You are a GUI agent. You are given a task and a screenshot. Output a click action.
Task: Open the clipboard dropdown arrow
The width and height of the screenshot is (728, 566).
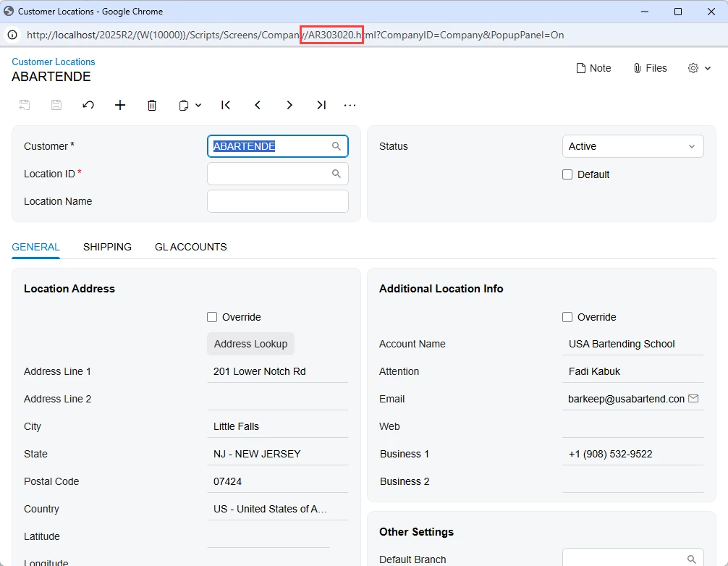point(198,106)
